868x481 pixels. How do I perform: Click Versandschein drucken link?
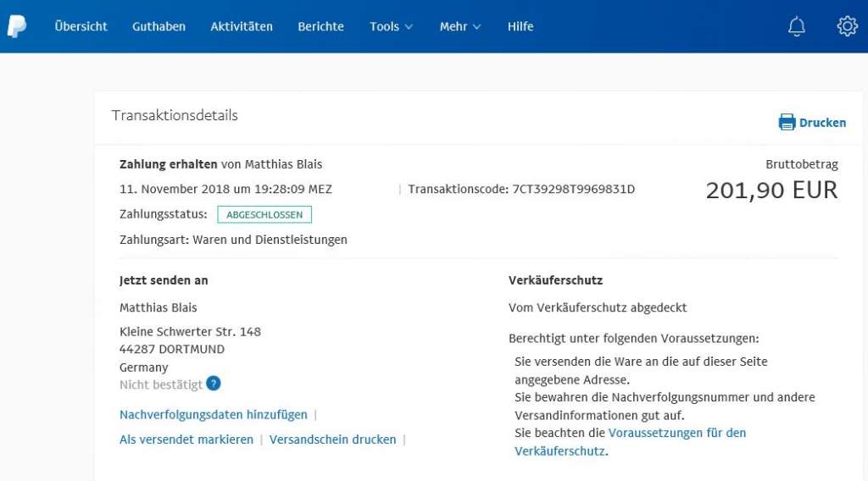pos(332,440)
